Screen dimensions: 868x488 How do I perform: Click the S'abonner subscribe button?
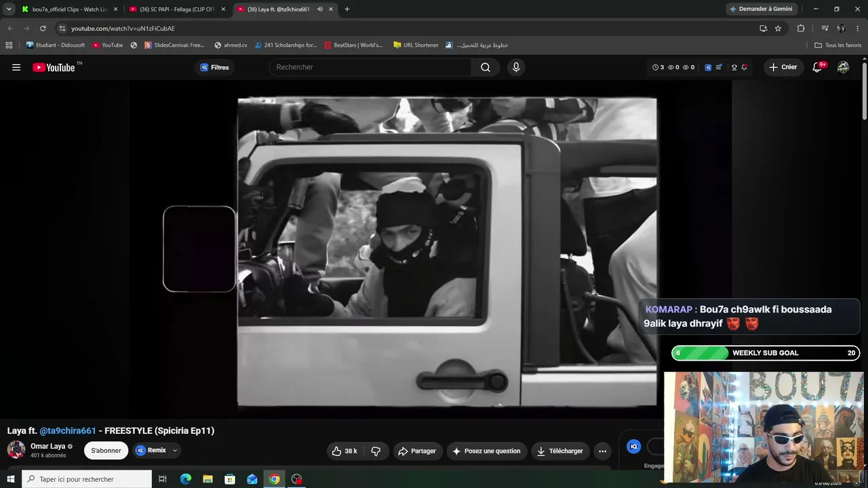pyautogui.click(x=106, y=451)
